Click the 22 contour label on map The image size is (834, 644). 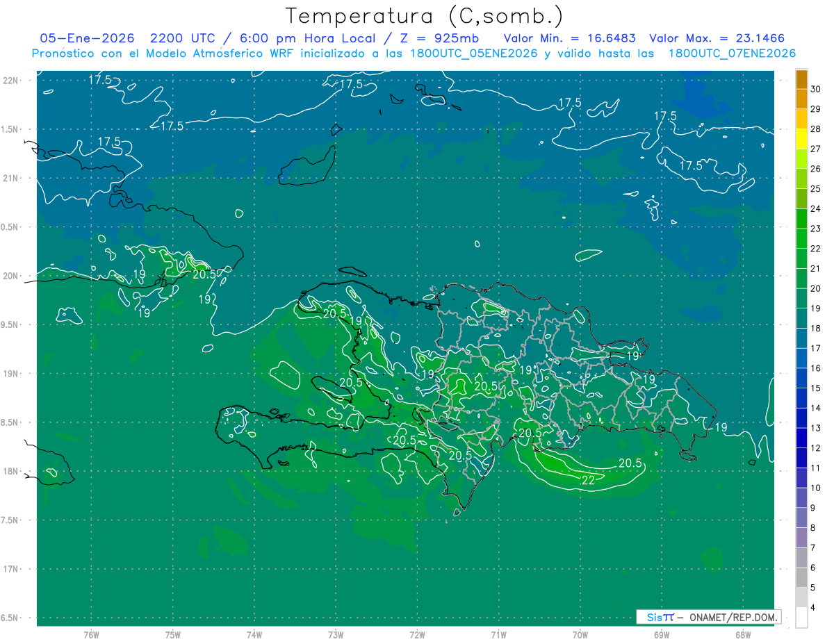(x=588, y=479)
